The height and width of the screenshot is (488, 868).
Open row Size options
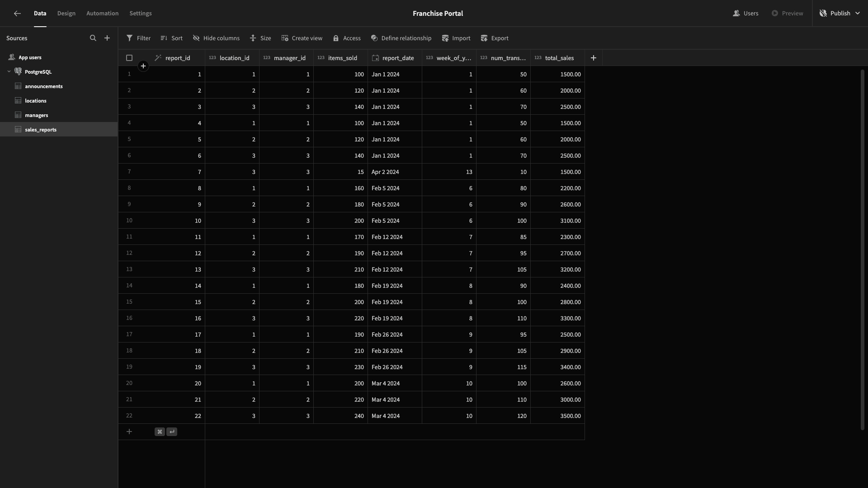260,38
